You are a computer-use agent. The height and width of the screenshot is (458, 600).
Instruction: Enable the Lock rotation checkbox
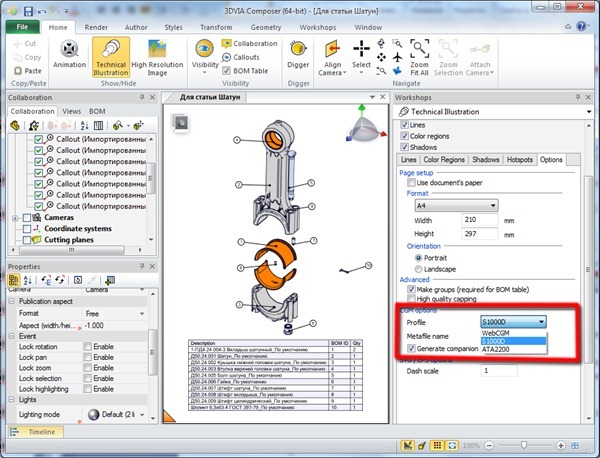(x=88, y=347)
